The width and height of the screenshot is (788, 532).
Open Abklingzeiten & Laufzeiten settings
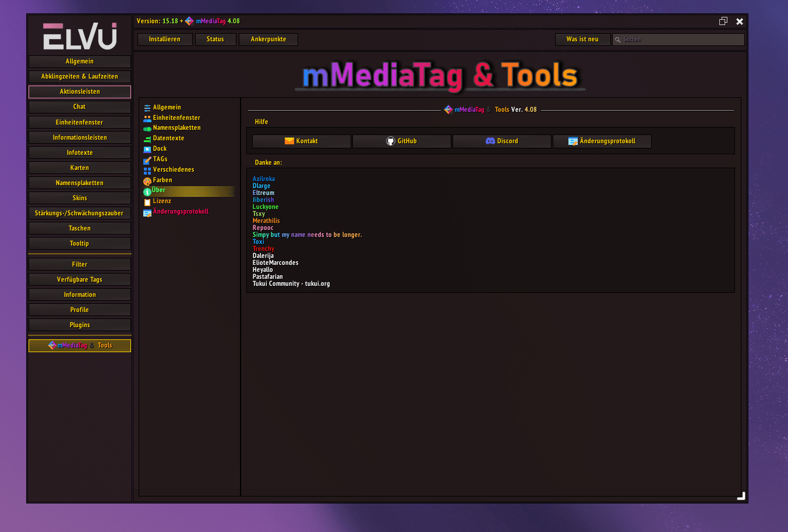80,77
